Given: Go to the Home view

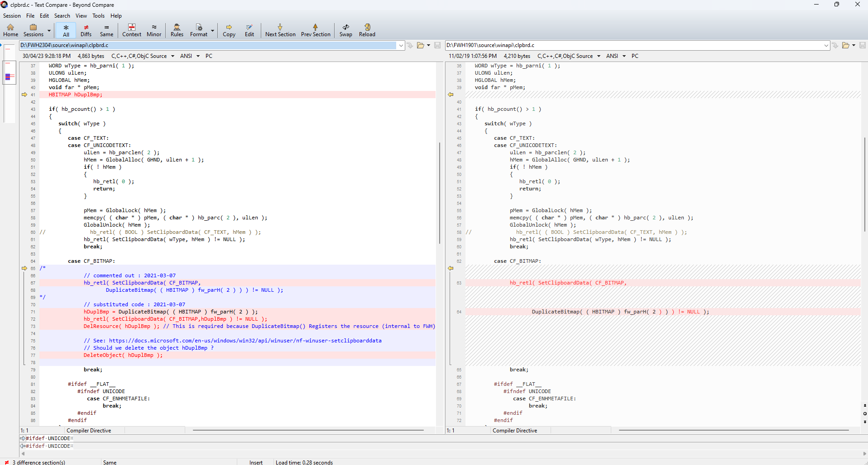Looking at the screenshot, I should (x=10, y=30).
